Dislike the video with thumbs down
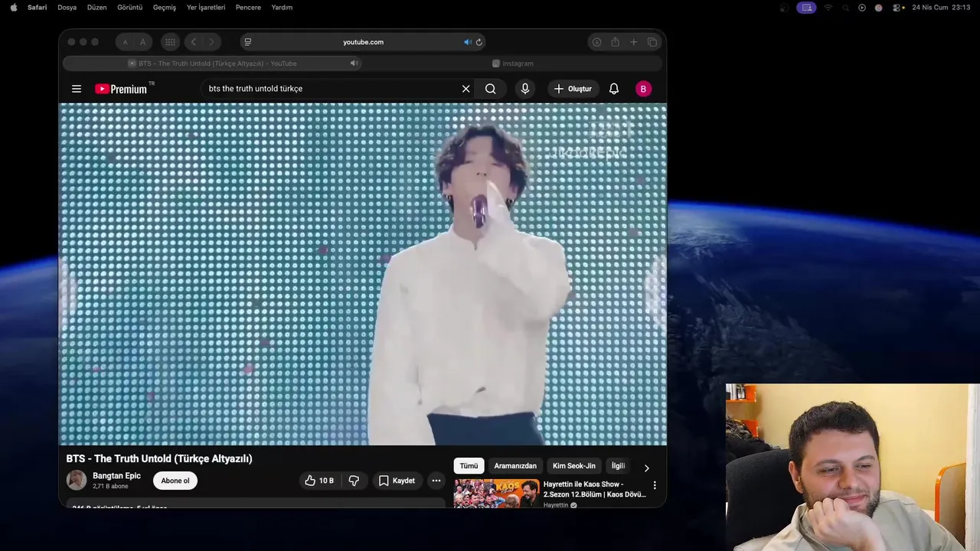Viewport: 980px width, 551px height. tap(354, 481)
